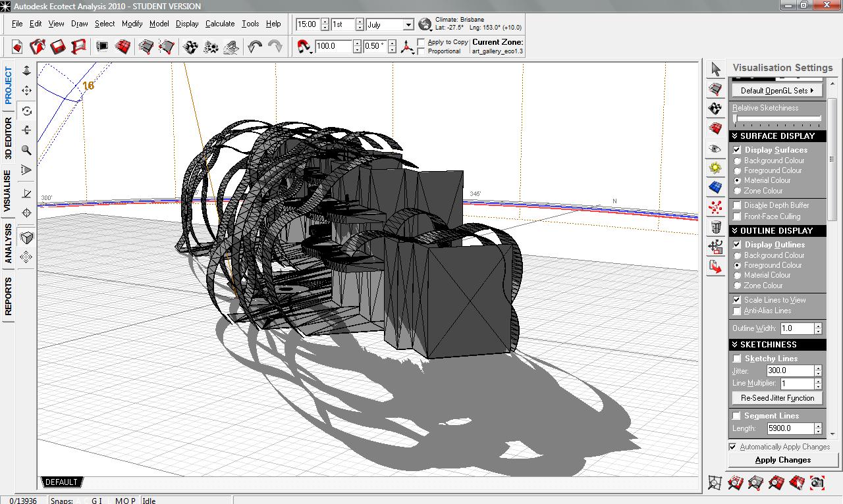
Task: Switch to the ANALYSIS side tab
Action: [8, 243]
